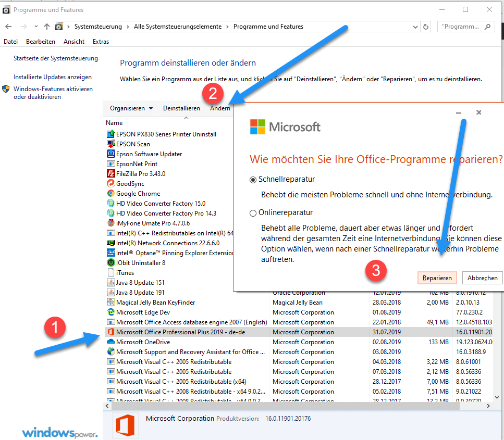
Task: Open recent locations dropdown arrow
Action: 36,27
